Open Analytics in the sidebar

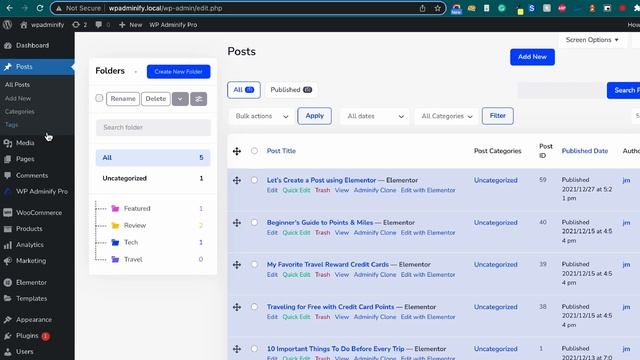click(29, 245)
